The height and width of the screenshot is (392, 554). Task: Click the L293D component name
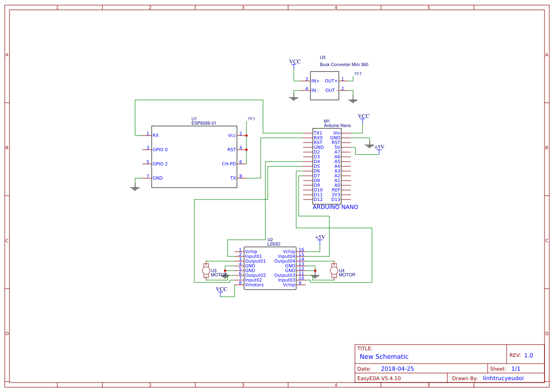[273, 244]
